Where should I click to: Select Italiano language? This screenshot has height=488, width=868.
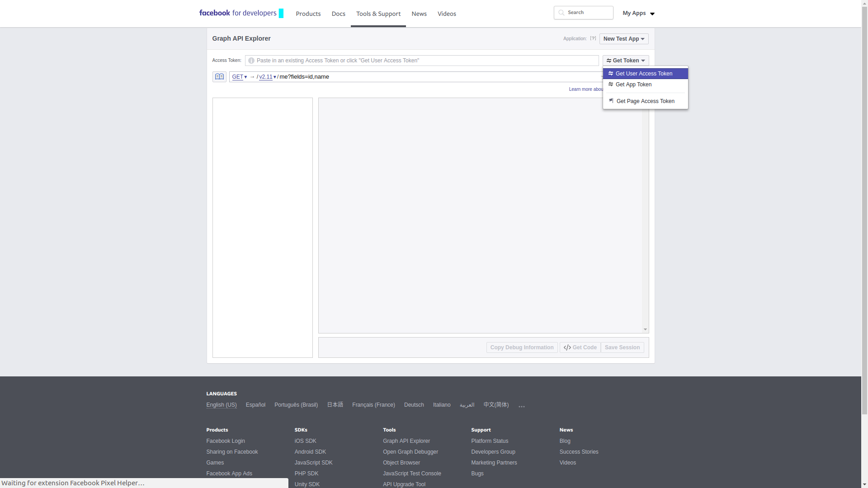(x=442, y=405)
